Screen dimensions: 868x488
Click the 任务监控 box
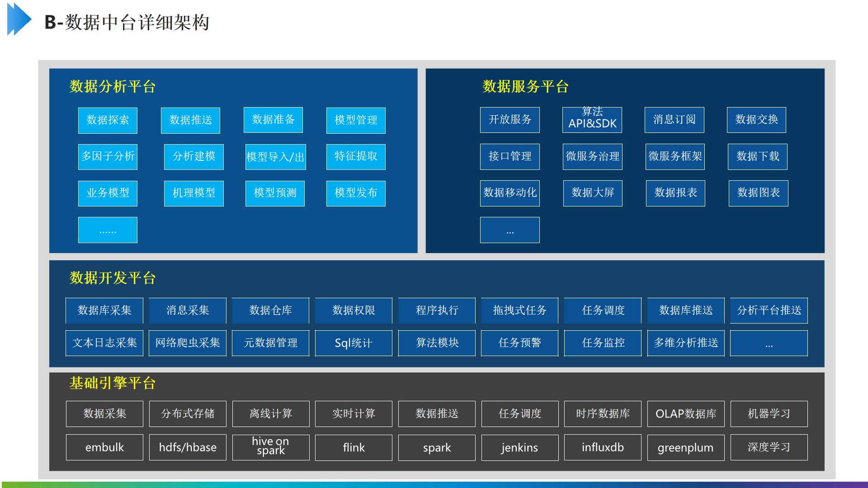603,343
